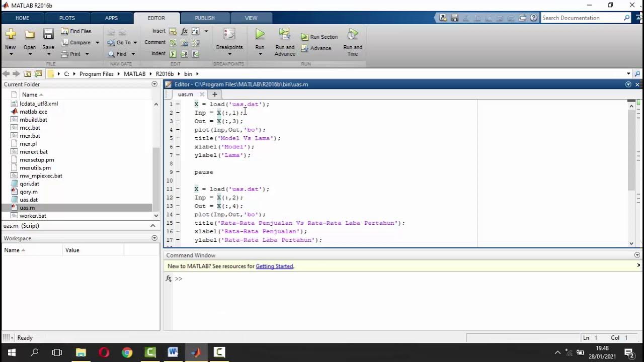
Task: Open Command Window actions menu
Action: (x=637, y=255)
